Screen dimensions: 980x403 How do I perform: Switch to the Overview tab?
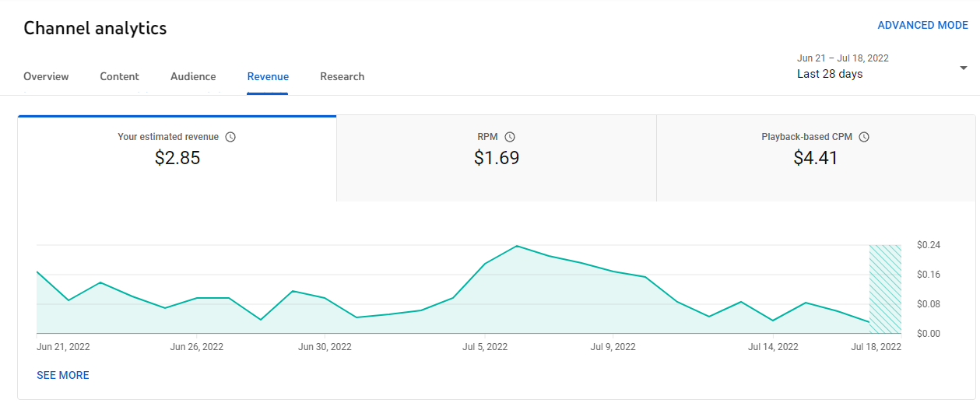point(46,76)
